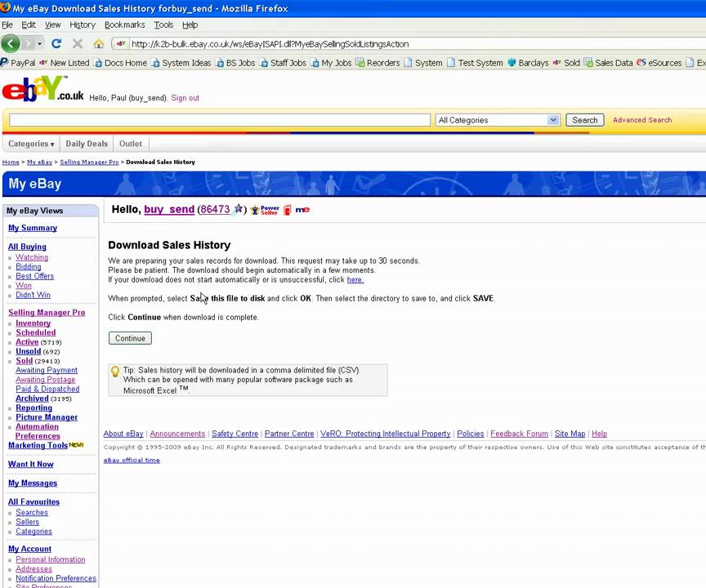Expand the All Categories dropdown

[498, 120]
